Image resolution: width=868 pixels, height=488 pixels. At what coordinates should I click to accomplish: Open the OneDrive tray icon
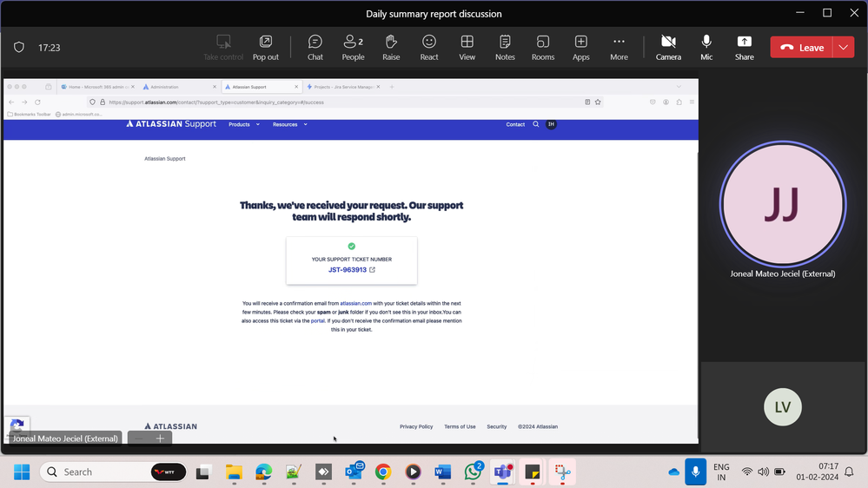pyautogui.click(x=673, y=472)
